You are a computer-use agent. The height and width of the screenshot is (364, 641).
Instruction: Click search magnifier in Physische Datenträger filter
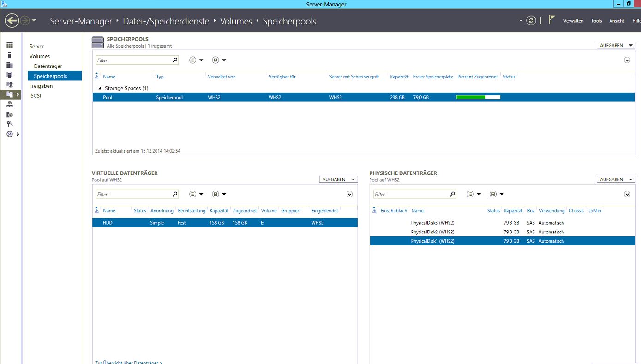pos(452,194)
